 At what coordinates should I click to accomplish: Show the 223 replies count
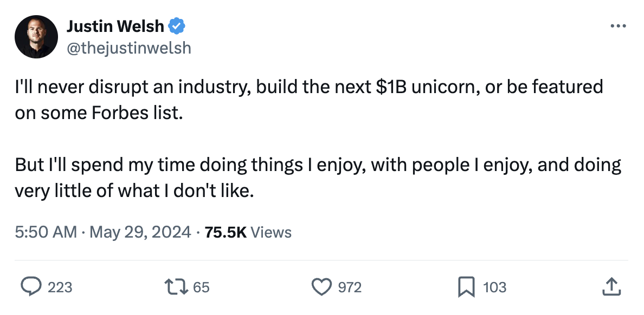60,287
